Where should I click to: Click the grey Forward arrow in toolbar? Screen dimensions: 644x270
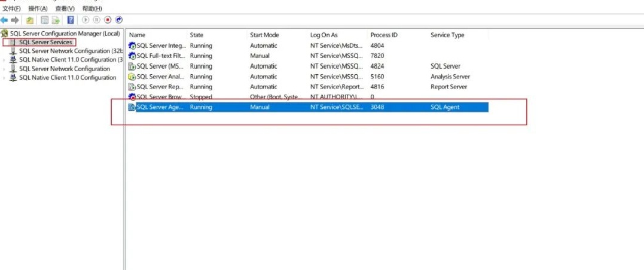pyautogui.click(x=15, y=20)
